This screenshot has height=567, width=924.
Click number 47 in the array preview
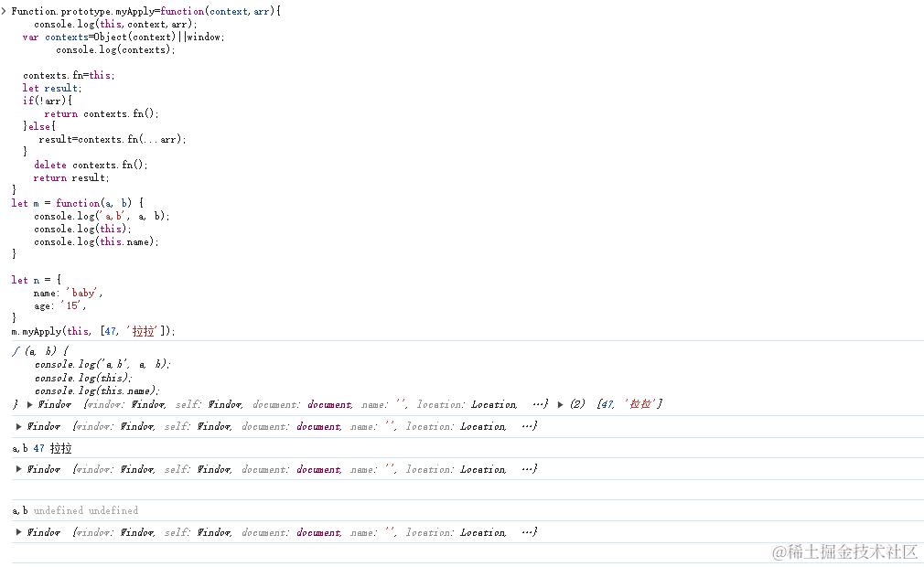coord(608,404)
